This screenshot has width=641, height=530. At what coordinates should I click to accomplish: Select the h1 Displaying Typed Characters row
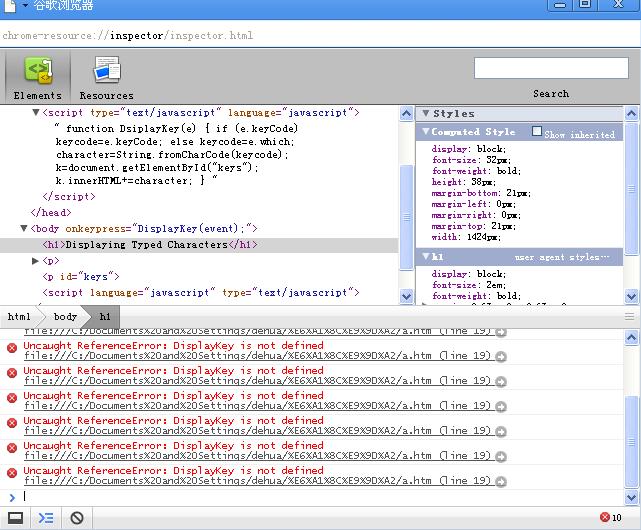tap(199, 245)
